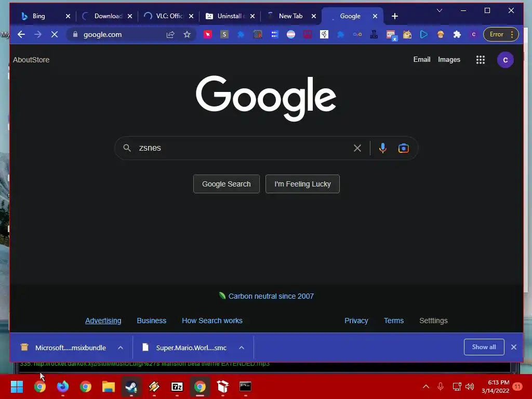Viewport: 532px width, 399px height.
Task: Open the Terms footer link
Action: 394,321
